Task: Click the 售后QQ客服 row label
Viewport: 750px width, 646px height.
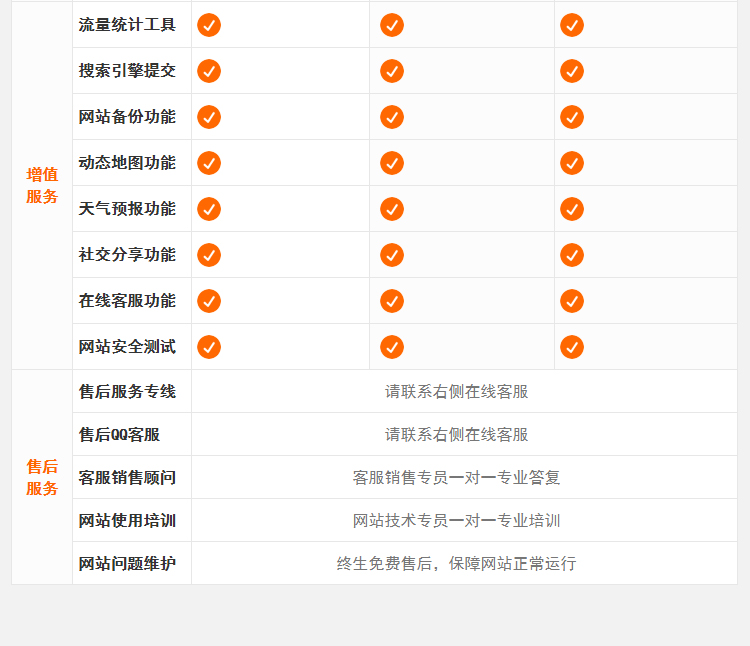Action: pyautogui.click(x=119, y=435)
